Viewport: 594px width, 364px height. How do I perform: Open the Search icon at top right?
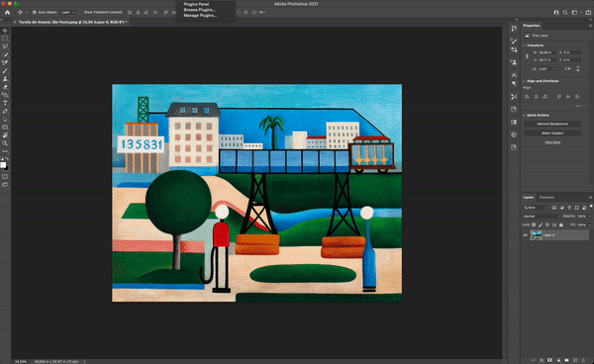[x=565, y=13]
